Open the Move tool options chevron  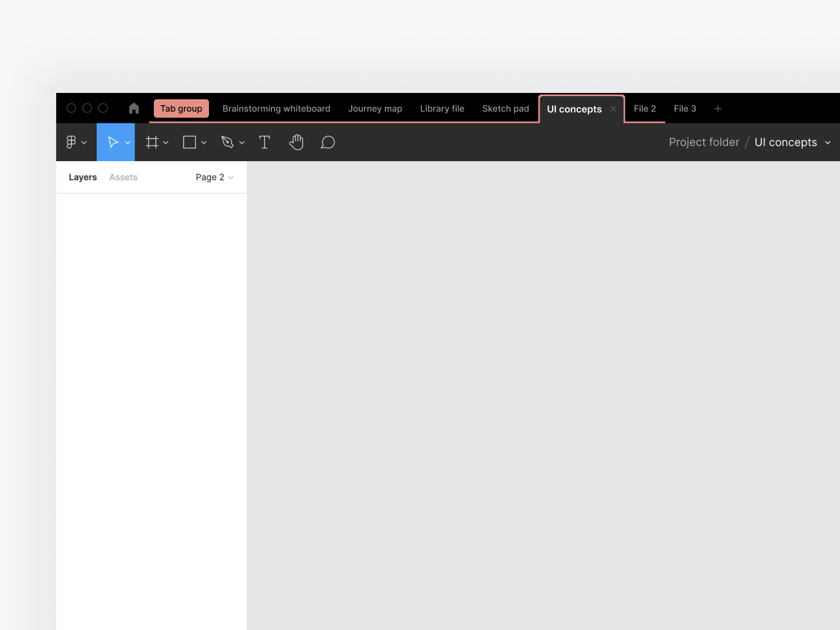click(127, 142)
